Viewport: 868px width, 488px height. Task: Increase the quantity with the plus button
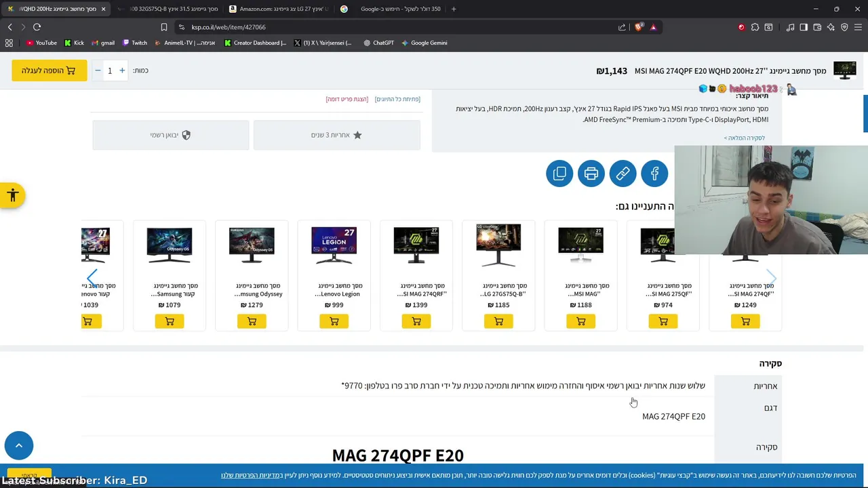[122, 70]
